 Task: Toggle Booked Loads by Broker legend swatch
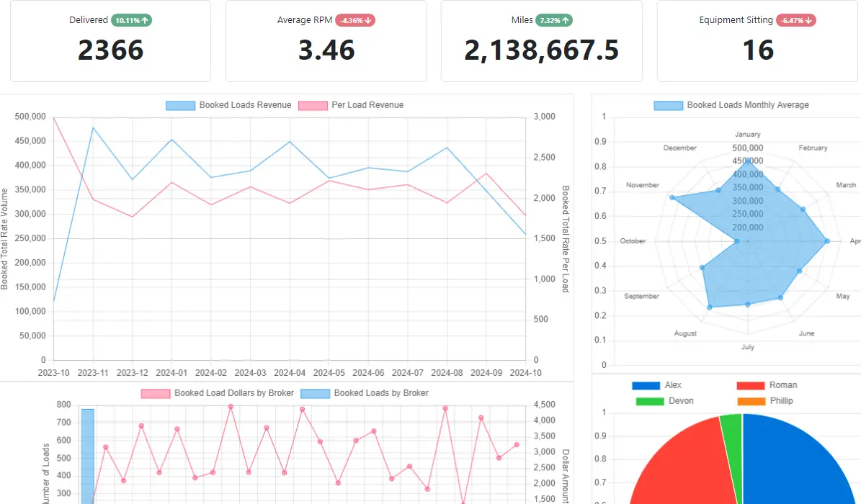315,394
